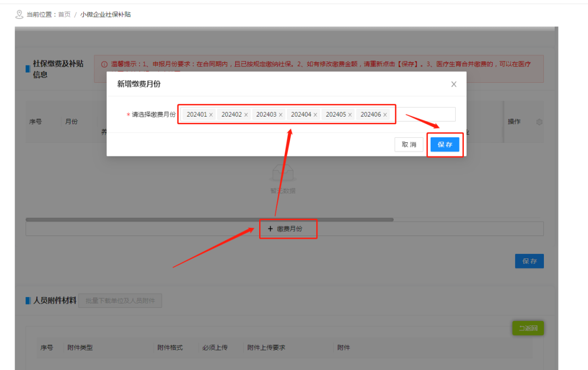The image size is (588, 370).
Task: Click 保存 in the dialog
Action: 445,144
